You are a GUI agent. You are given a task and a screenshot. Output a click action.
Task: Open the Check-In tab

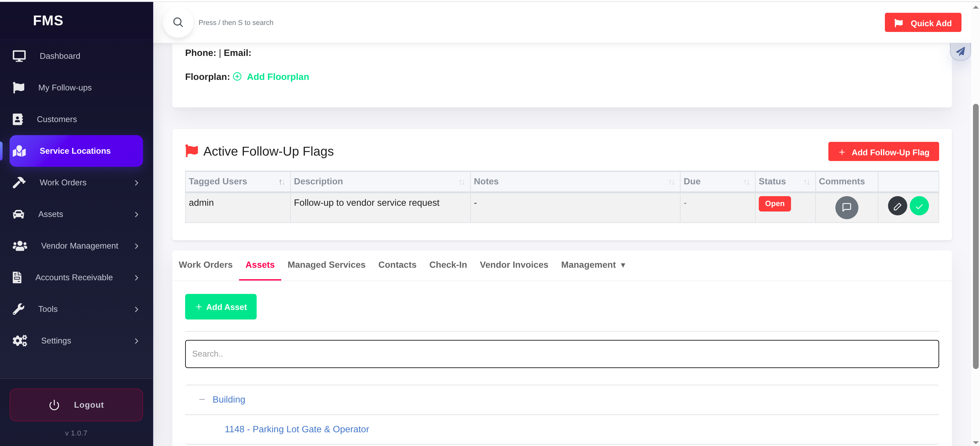point(448,265)
